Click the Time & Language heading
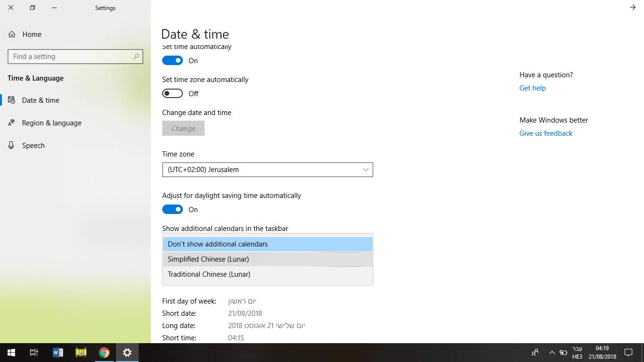This screenshot has width=644, height=362. tap(35, 78)
